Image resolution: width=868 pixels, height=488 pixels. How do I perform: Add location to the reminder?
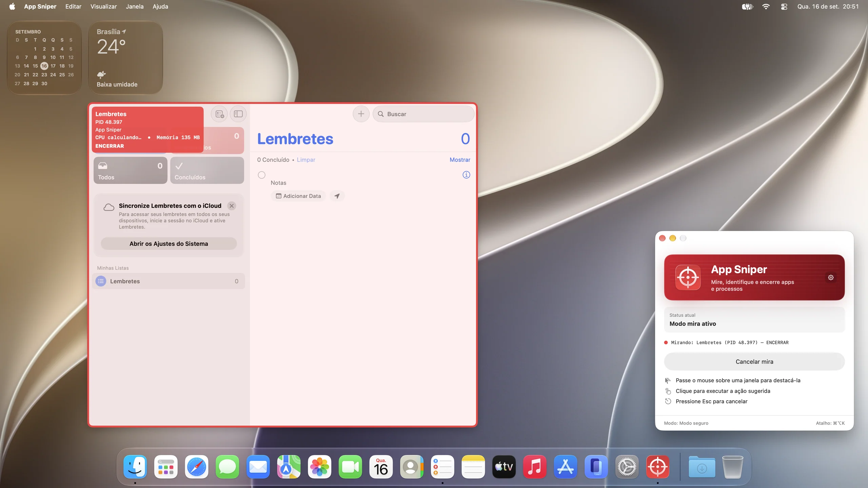tap(337, 196)
